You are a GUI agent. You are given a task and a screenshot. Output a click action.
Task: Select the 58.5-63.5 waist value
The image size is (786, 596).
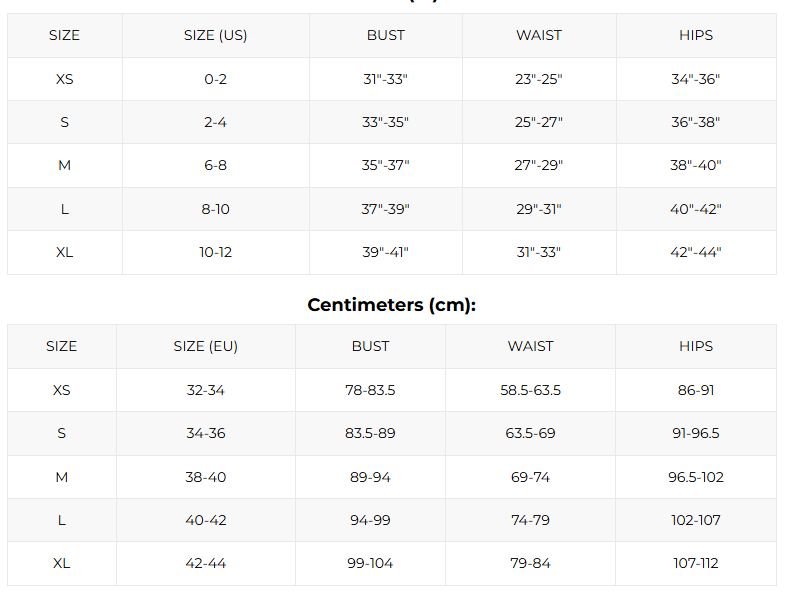(x=530, y=390)
